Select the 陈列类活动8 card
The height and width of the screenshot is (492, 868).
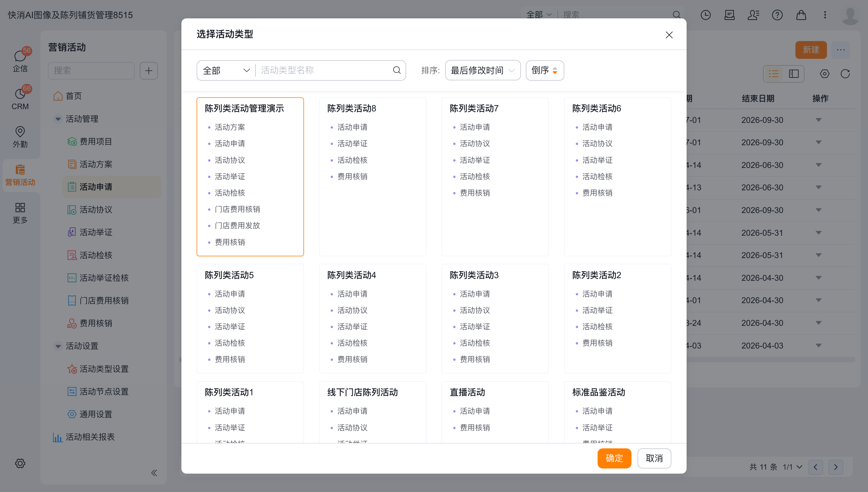point(372,177)
